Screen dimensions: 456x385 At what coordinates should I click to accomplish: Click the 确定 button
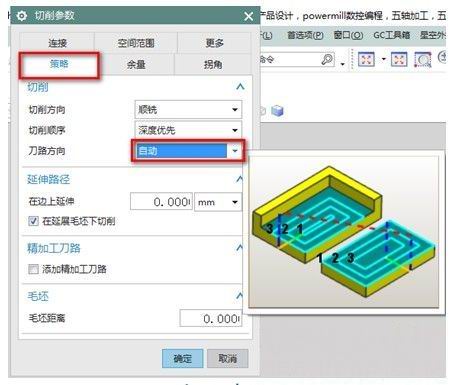coord(182,358)
